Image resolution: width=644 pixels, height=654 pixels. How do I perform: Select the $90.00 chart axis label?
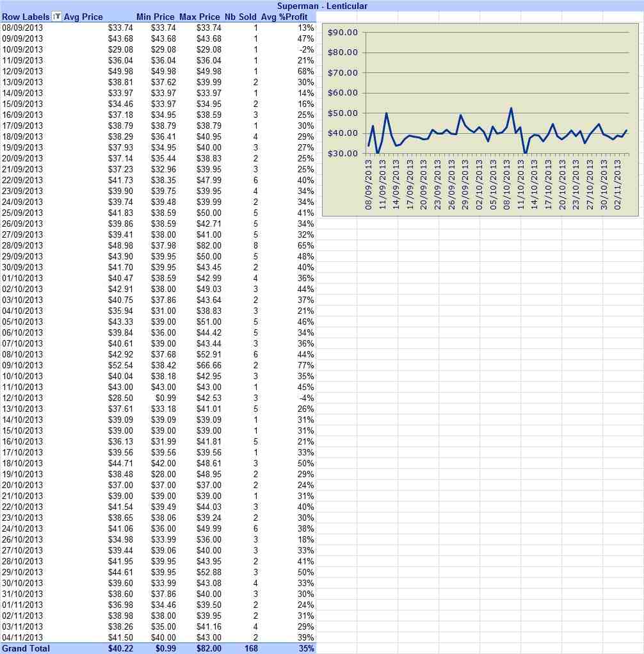(342, 32)
